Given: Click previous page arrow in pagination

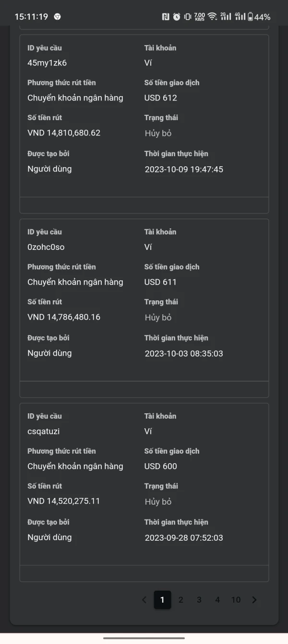Looking at the screenshot, I should click(x=144, y=600).
